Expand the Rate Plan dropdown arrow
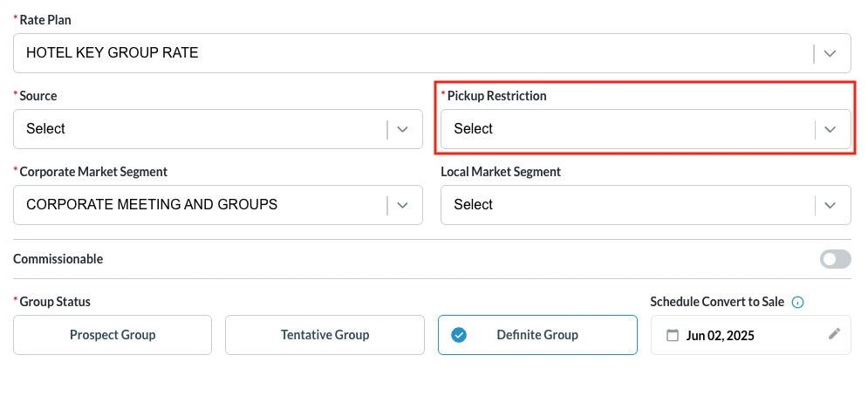Viewport: 868px width, 396px height. point(830,53)
